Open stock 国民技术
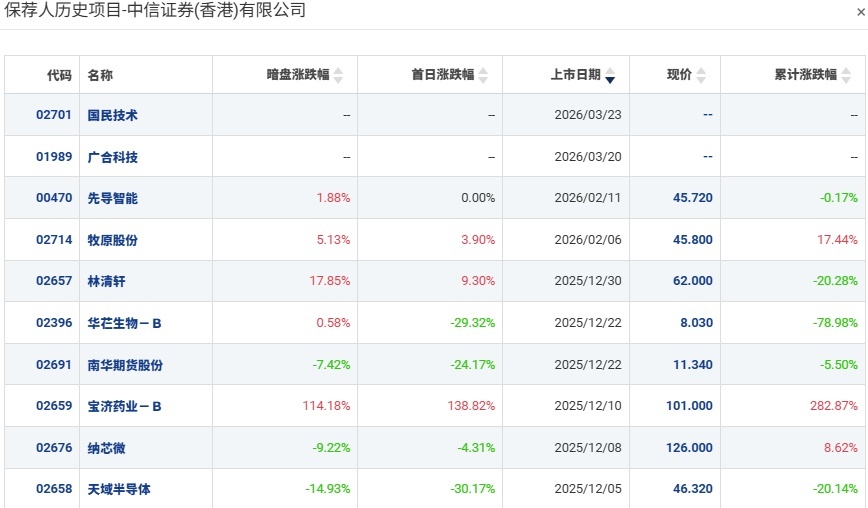This screenshot has height=508, width=868. click(x=112, y=115)
